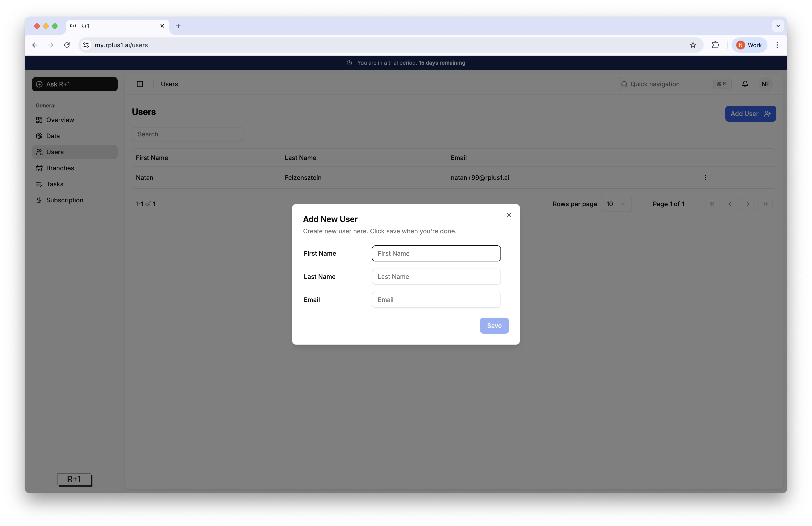The height and width of the screenshot is (526, 812).
Task: Click the First Name column header
Action: click(152, 158)
